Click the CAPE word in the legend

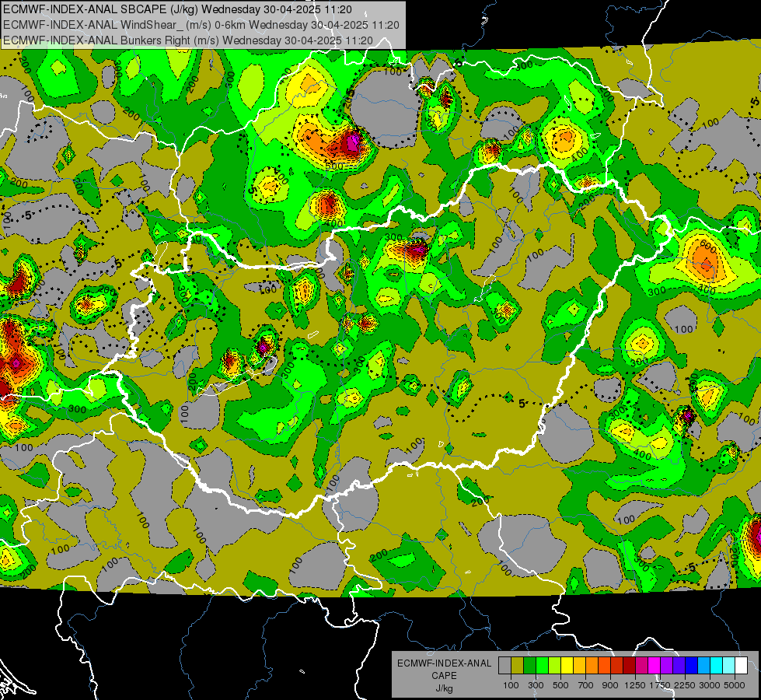pyautogui.click(x=444, y=676)
